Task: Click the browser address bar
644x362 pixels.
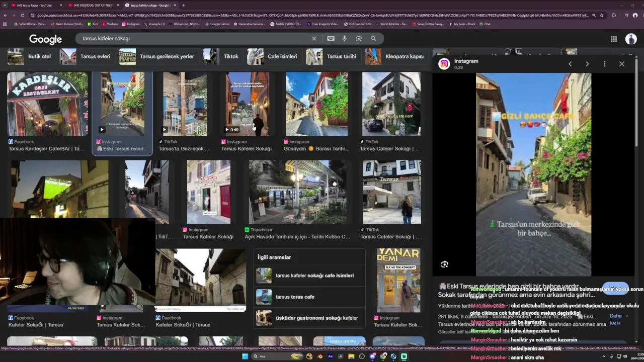Action: [x=312, y=16]
